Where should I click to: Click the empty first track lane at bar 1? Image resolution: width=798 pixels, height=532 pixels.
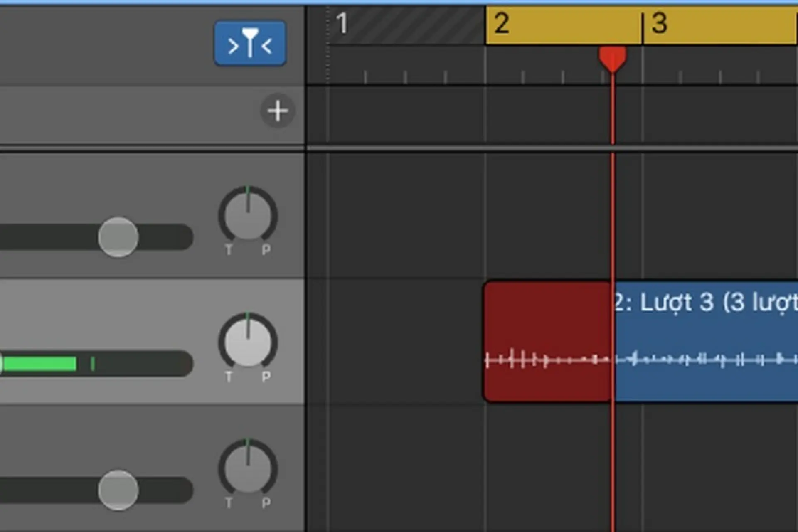[406, 215]
